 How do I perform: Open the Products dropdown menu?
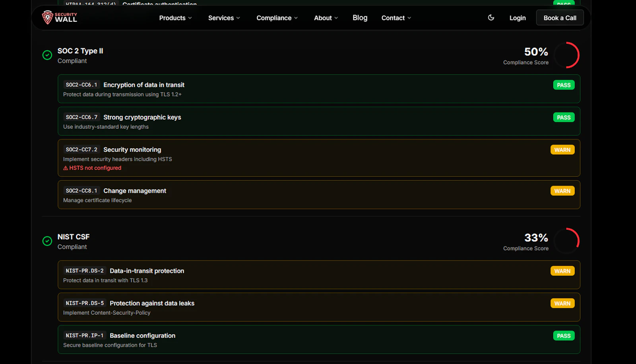pos(176,18)
